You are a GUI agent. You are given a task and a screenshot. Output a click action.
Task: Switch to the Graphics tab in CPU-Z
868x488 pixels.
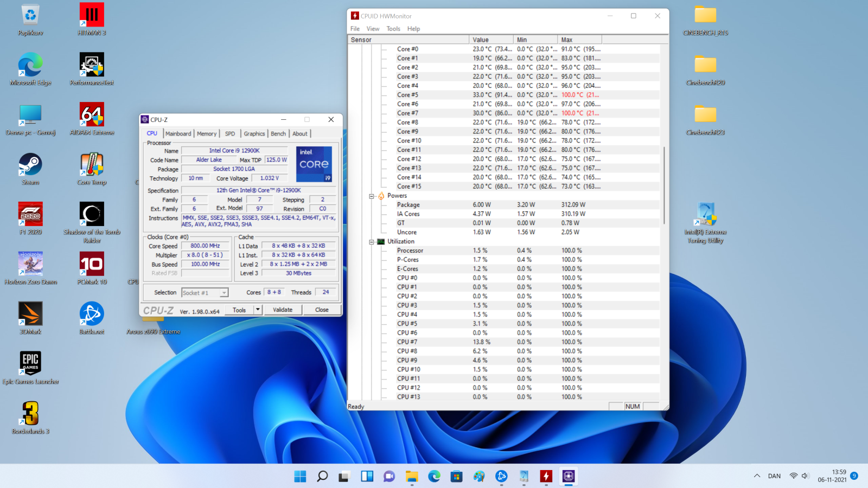(x=254, y=133)
